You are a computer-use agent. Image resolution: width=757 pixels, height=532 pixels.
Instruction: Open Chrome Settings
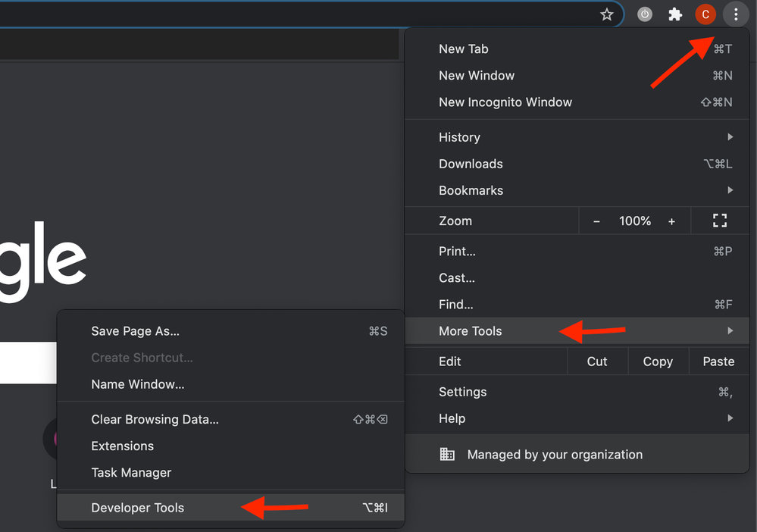click(462, 392)
